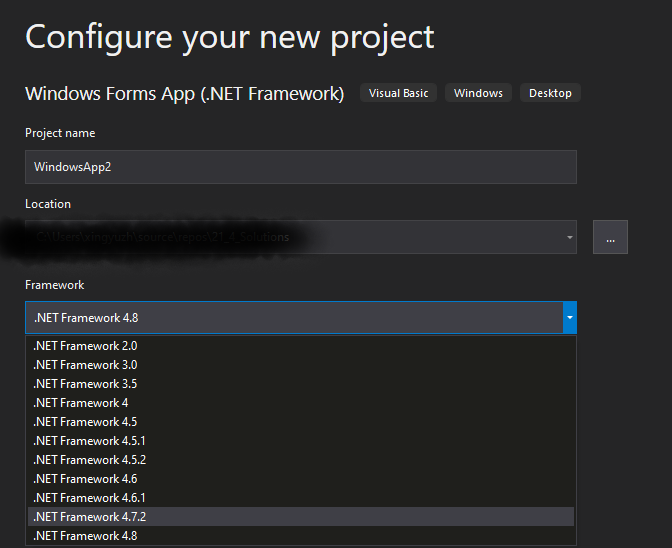The width and height of the screenshot is (672, 548).
Task: Choose .NET Framework 4.8 in dropdown list
Action: click(300, 536)
